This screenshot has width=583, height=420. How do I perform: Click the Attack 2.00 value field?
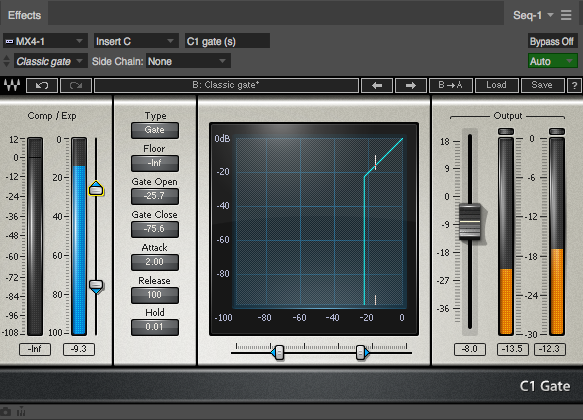(155, 262)
